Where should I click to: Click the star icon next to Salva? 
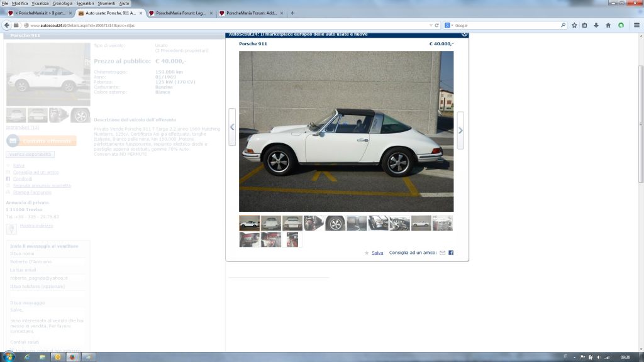(367, 253)
